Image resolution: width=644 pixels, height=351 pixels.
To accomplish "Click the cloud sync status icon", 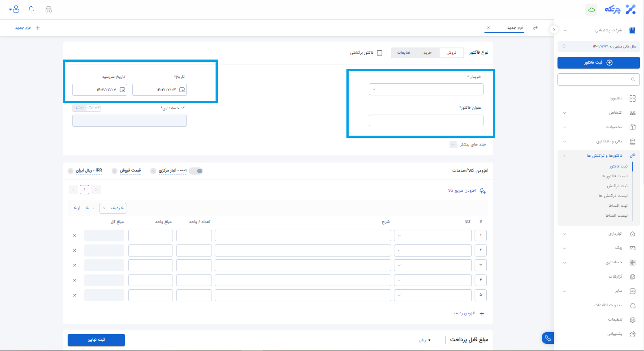I will pyautogui.click(x=591, y=9).
